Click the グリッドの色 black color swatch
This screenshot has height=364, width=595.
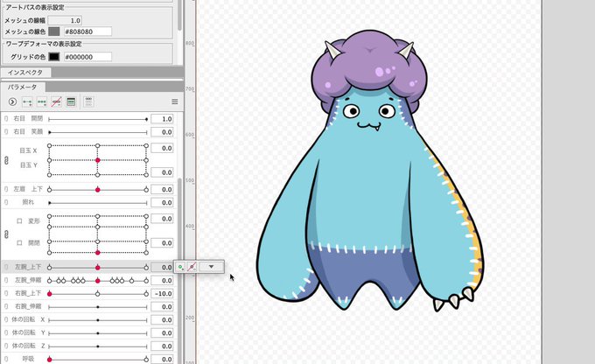[54, 57]
